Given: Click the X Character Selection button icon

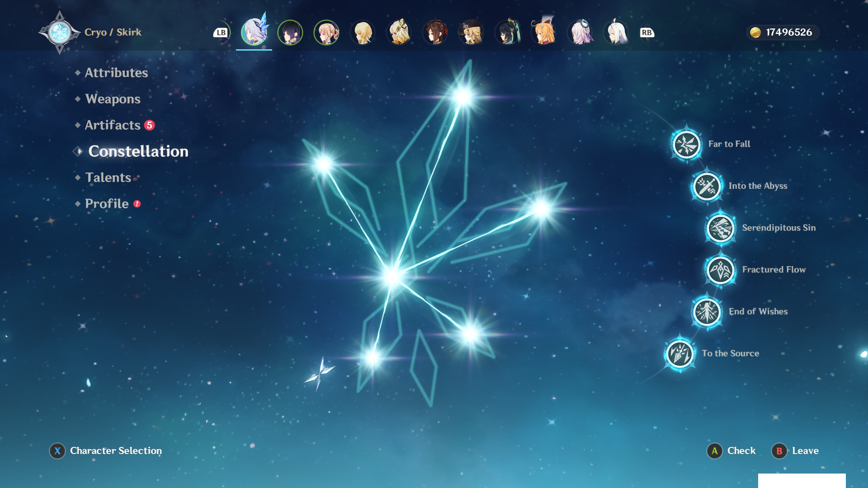Looking at the screenshot, I should click(x=57, y=451).
